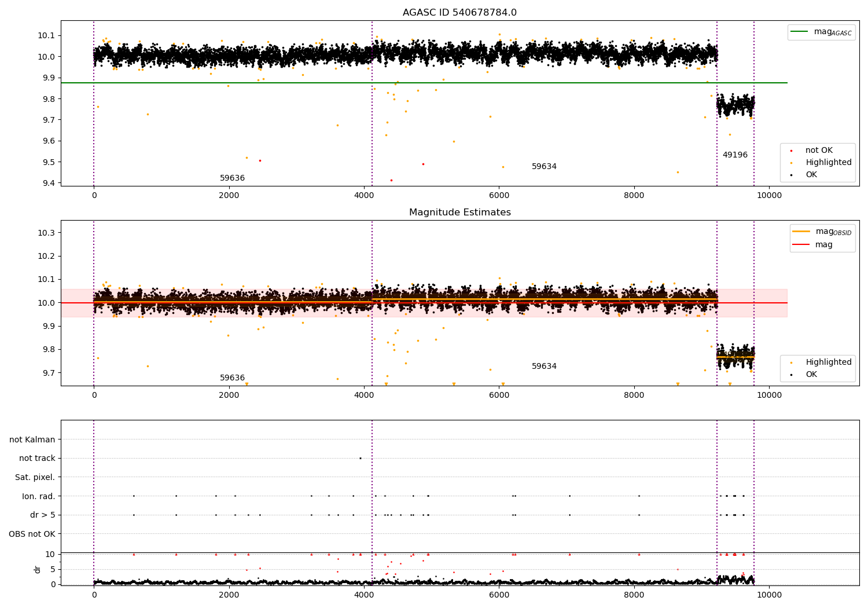Select the red 'mag' legend line sample
The height and width of the screenshot is (608, 868).
point(801,244)
